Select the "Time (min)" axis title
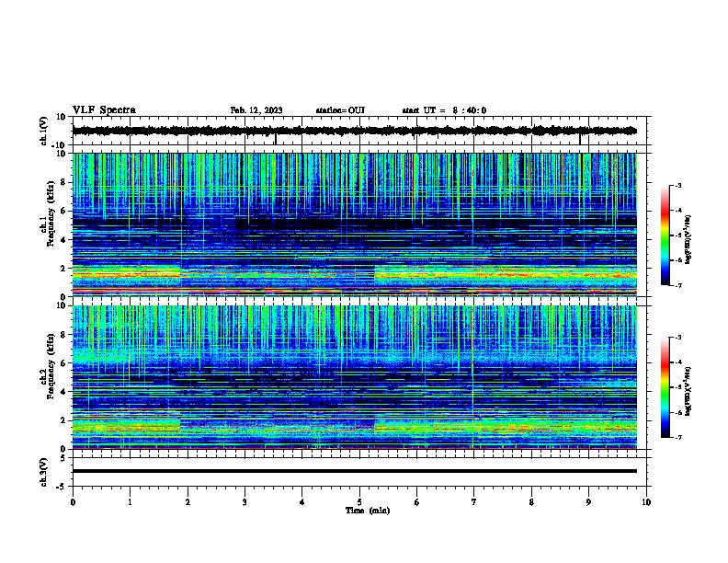 click(x=368, y=511)
